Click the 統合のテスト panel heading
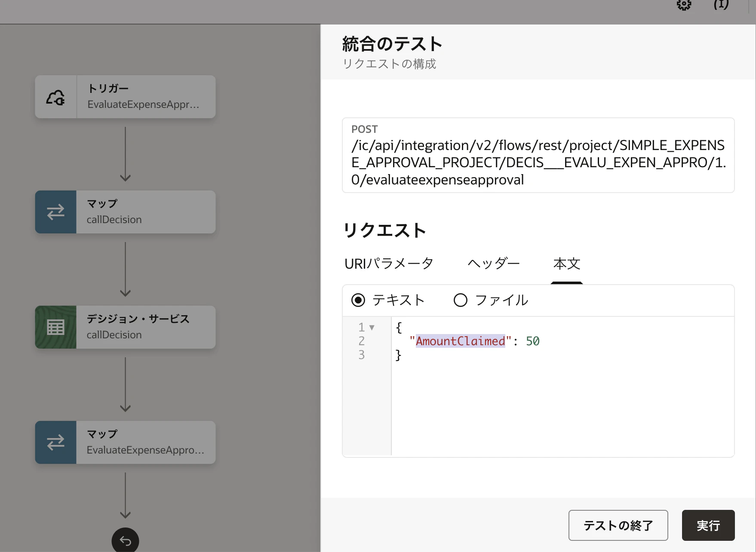 (392, 44)
